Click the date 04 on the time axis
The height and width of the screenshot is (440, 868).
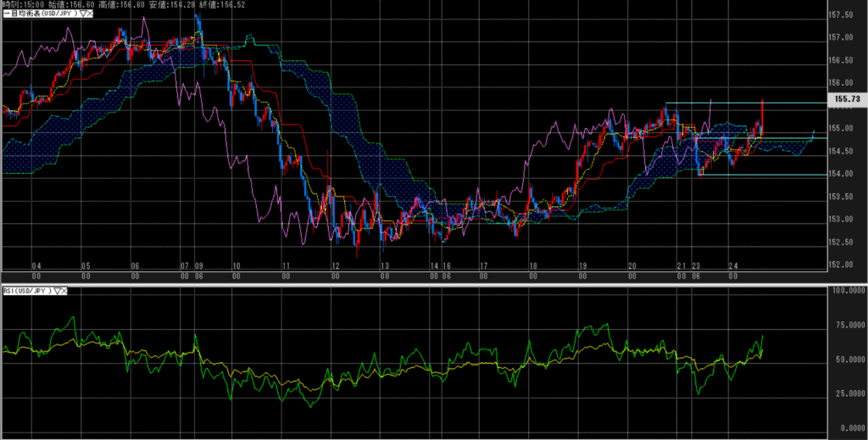click(x=36, y=265)
